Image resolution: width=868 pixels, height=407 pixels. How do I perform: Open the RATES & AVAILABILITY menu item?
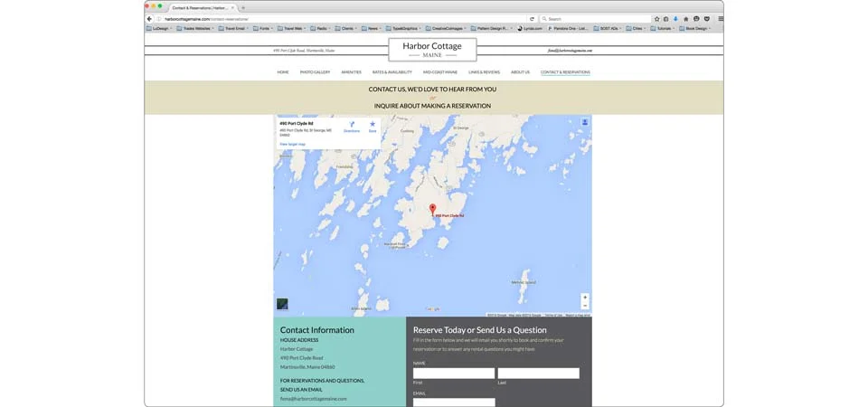click(392, 72)
